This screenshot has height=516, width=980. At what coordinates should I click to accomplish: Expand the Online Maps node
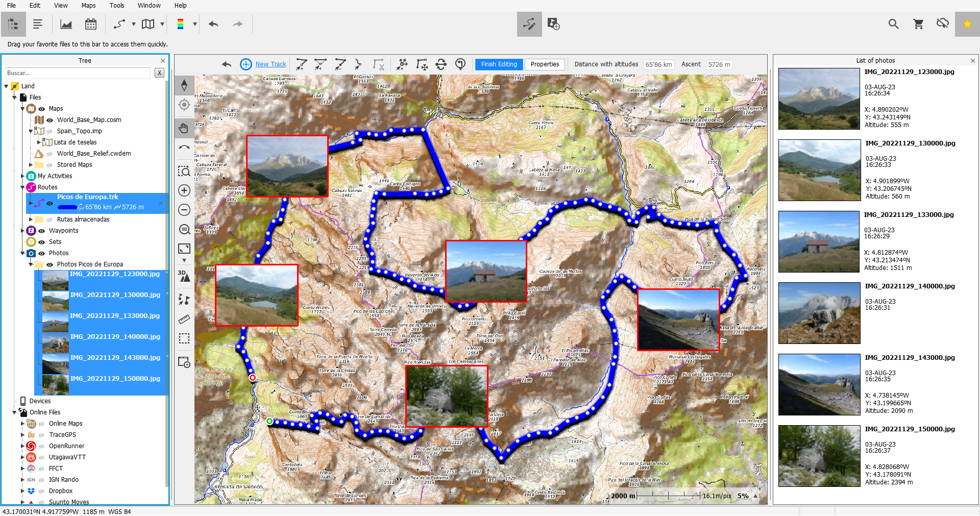pos(22,424)
